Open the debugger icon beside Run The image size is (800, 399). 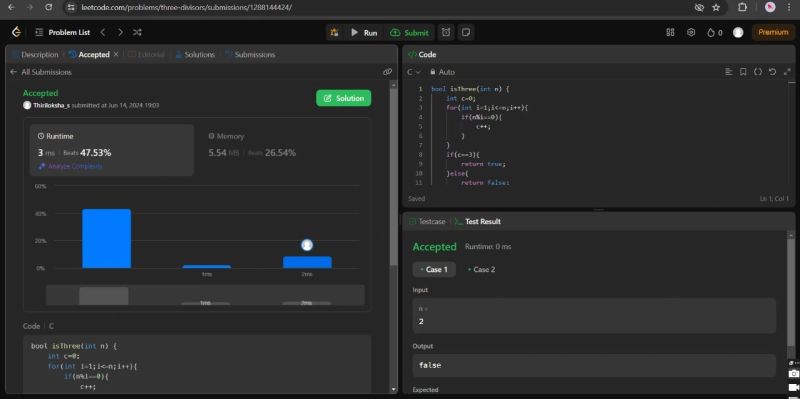tap(334, 32)
